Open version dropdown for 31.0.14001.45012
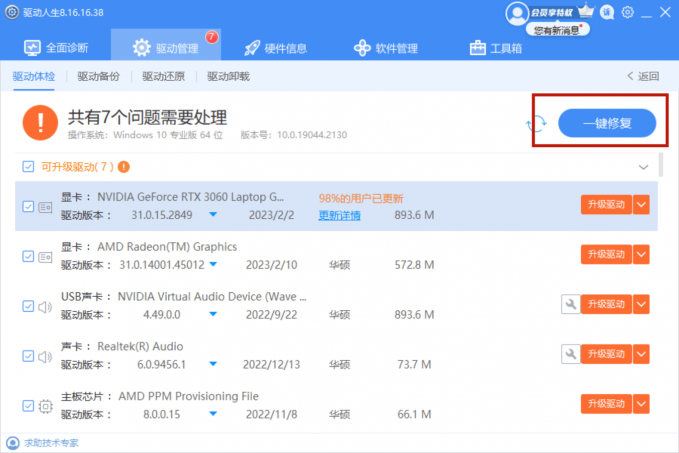The width and height of the screenshot is (679, 453). tap(213, 264)
